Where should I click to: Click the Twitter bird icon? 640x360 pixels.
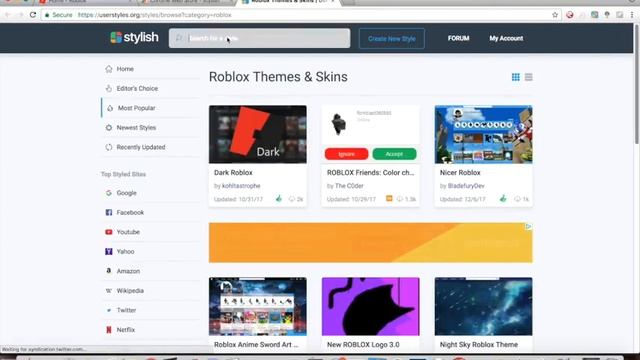pos(109,310)
